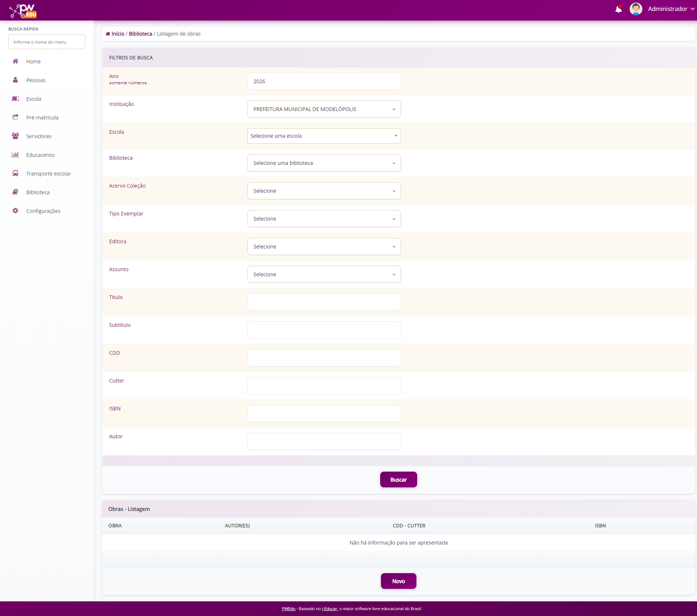Click the house icon beside Home
Screen dimensions: 697x616
click(x=15, y=61)
